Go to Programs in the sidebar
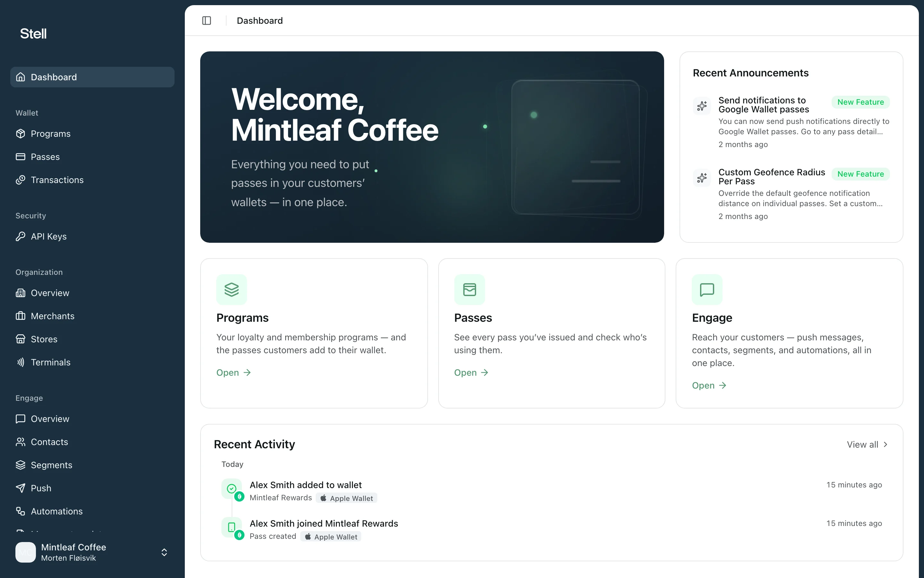The image size is (924, 578). point(92,134)
